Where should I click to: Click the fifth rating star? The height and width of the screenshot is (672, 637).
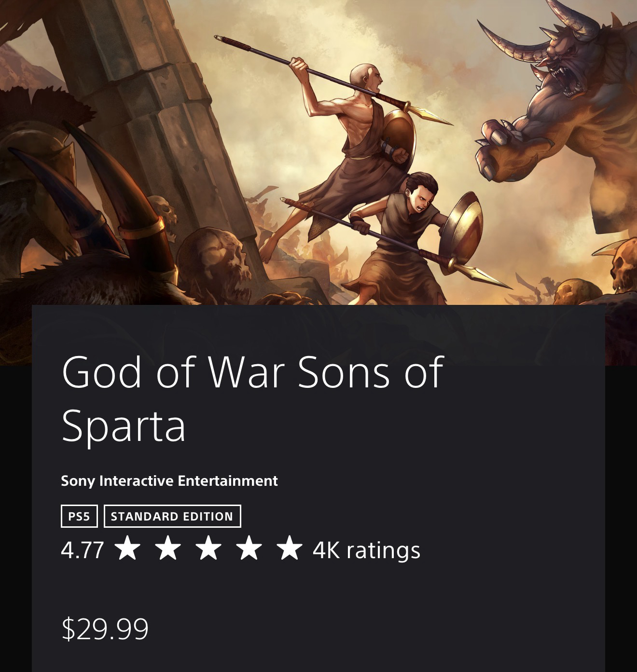[x=290, y=549]
